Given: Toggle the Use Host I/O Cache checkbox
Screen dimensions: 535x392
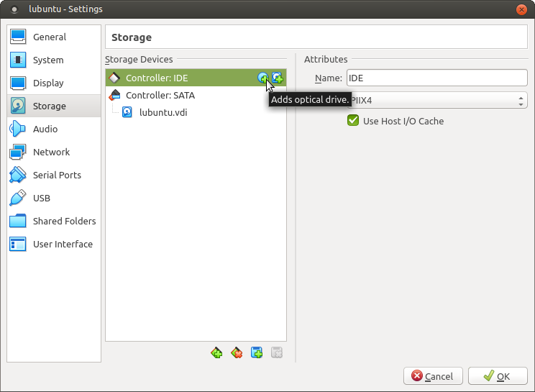Looking at the screenshot, I should [x=353, y=121].
